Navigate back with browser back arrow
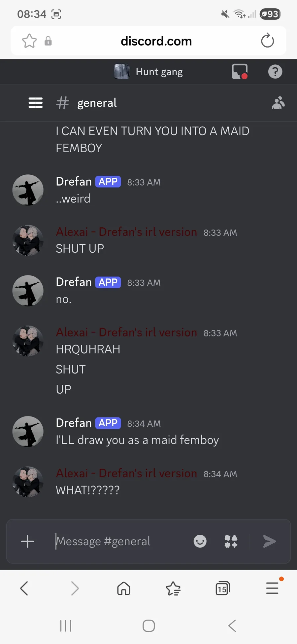The height and width of the screenshot is (644, 297). pos(24,588)
